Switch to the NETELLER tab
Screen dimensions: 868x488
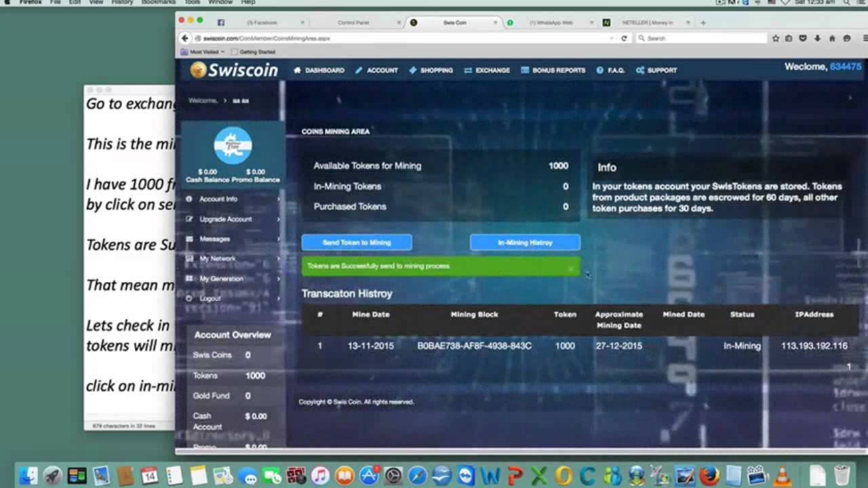[x=647, y=22]
